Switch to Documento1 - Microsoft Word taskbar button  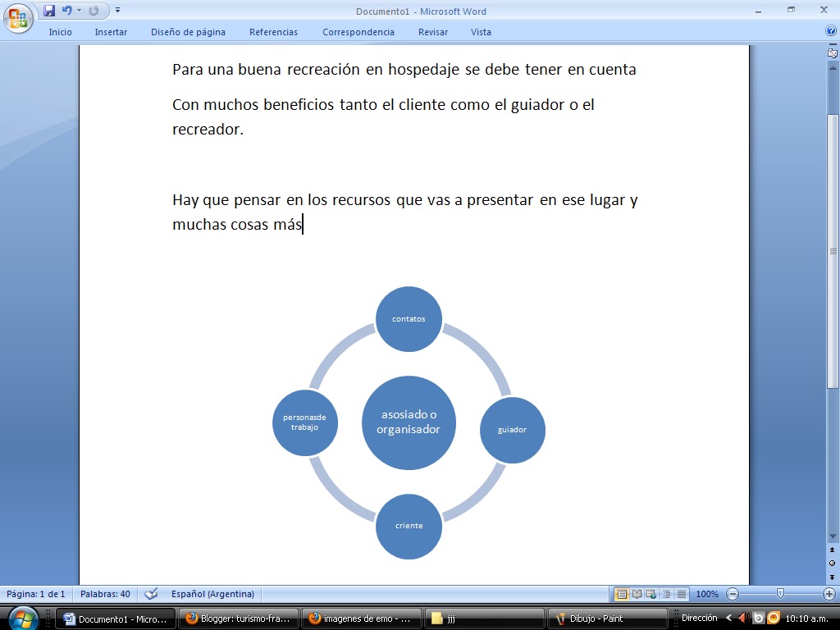[x=116, y=619]
